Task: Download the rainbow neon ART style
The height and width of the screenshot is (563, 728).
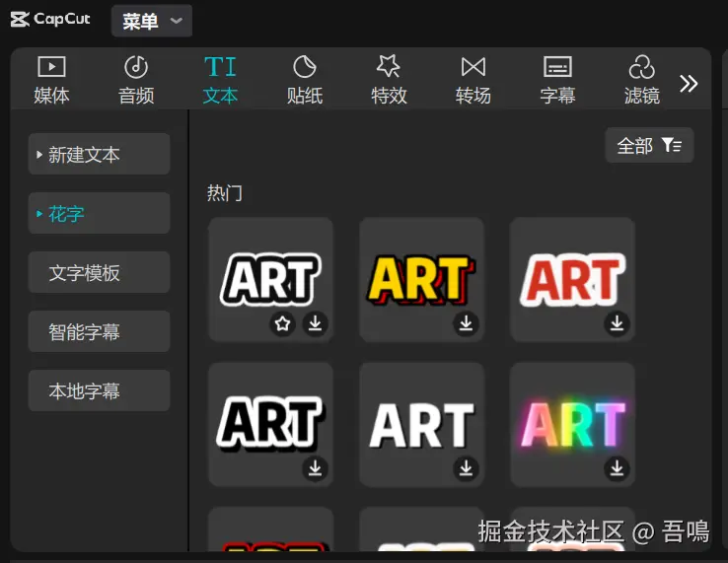Action: tap(617, 468)
